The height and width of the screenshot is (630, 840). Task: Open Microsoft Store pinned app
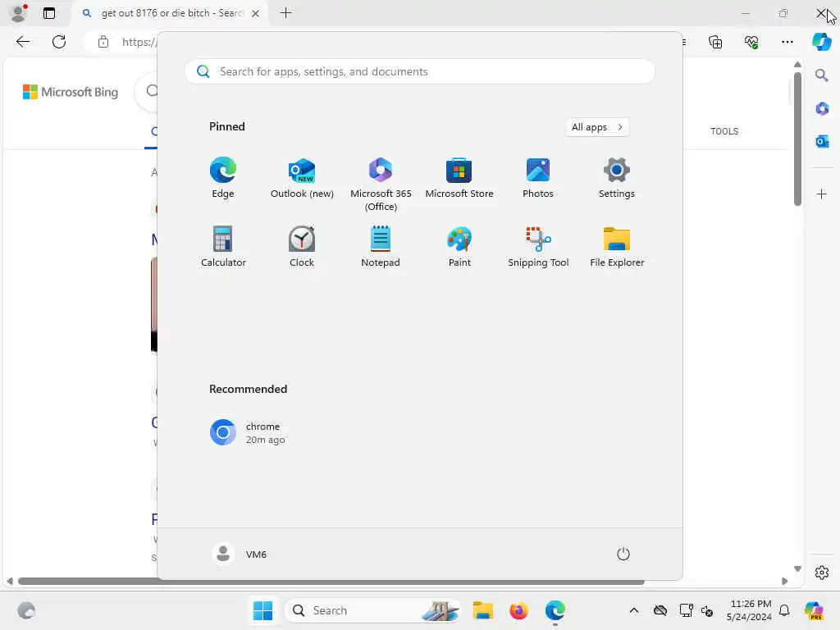[x=459, y=178]
